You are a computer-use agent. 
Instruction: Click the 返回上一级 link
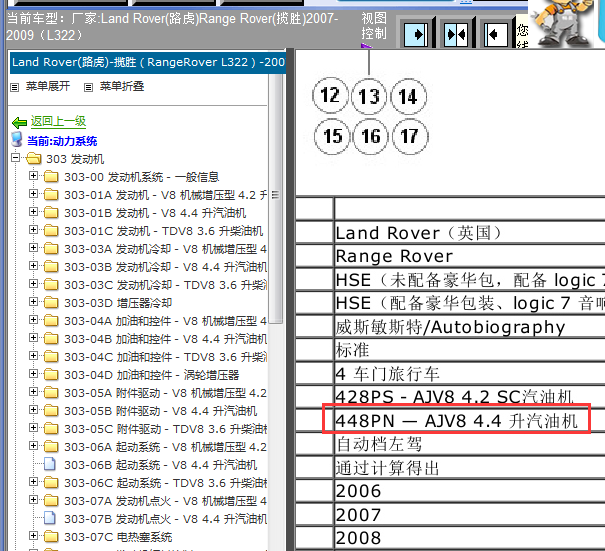[x=58, y=122]
